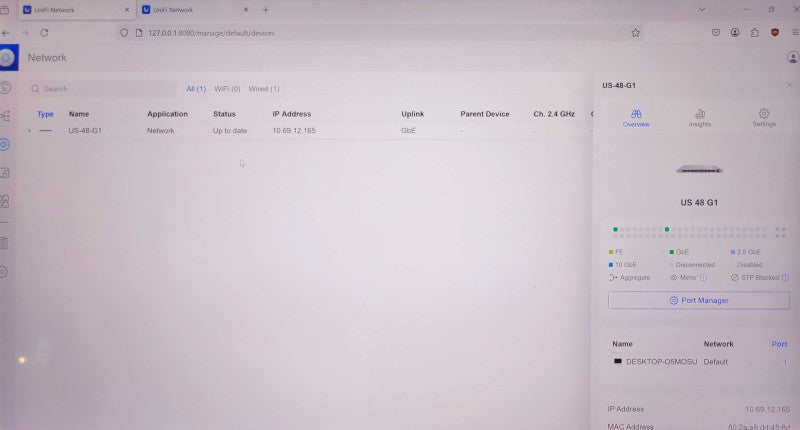This screenshot has height=430, width=800.
Task: Open the browser Extensions puzzle icon
Action: coord(755,33)
